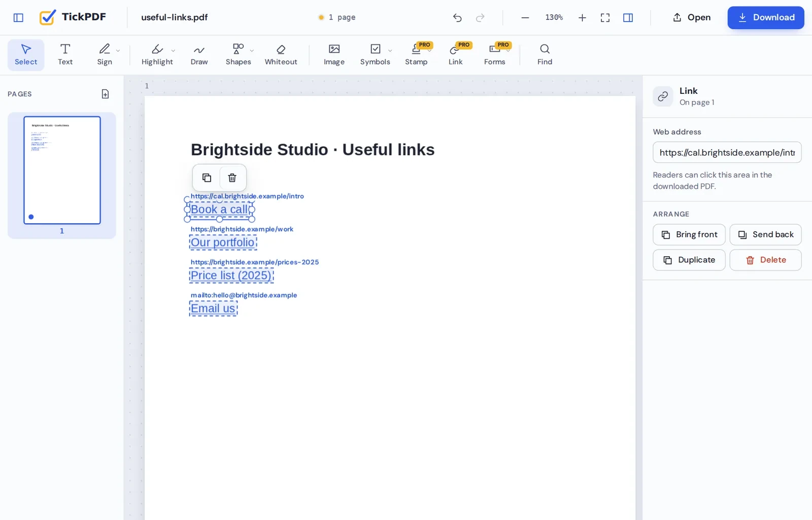Zoom in with the plus icon
The height and width of the screenshot is (520, 812).
click(x=582, y=18)
